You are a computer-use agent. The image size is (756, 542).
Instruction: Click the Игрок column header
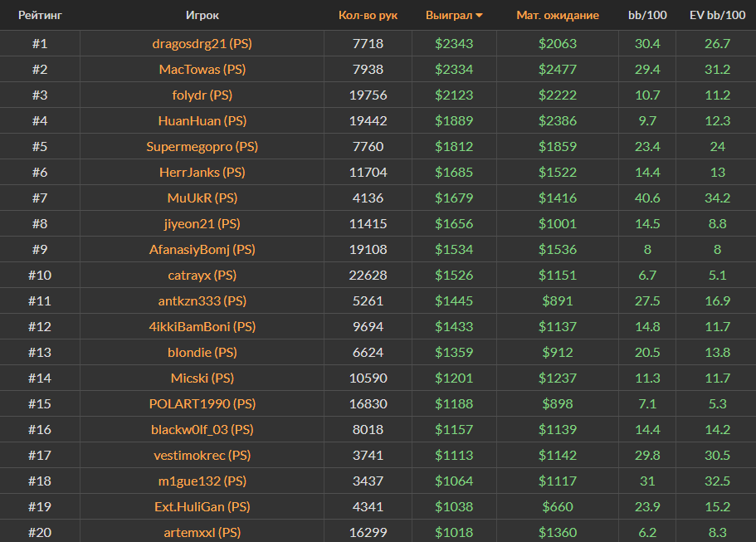pyautogui.click(x=202, y=16)
